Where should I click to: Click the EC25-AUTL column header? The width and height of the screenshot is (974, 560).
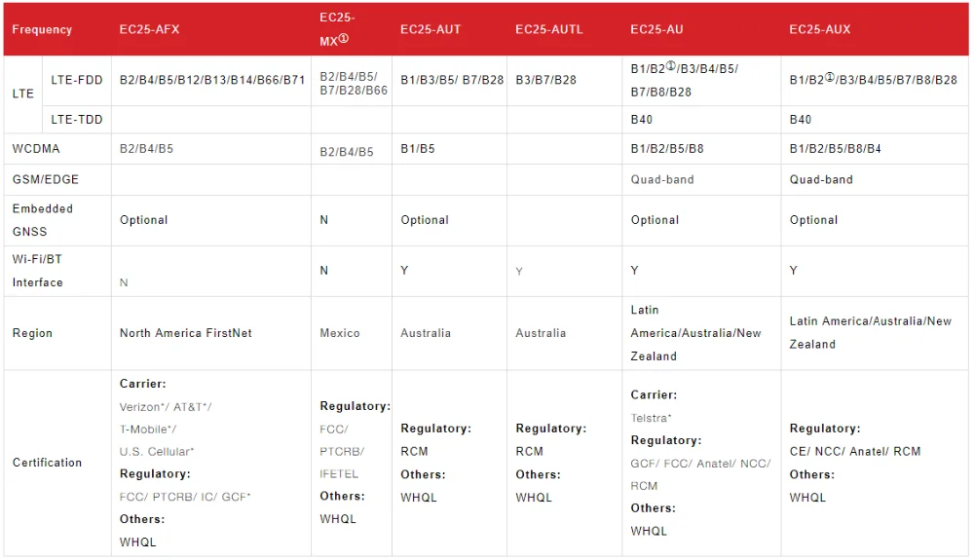point(549,30)
